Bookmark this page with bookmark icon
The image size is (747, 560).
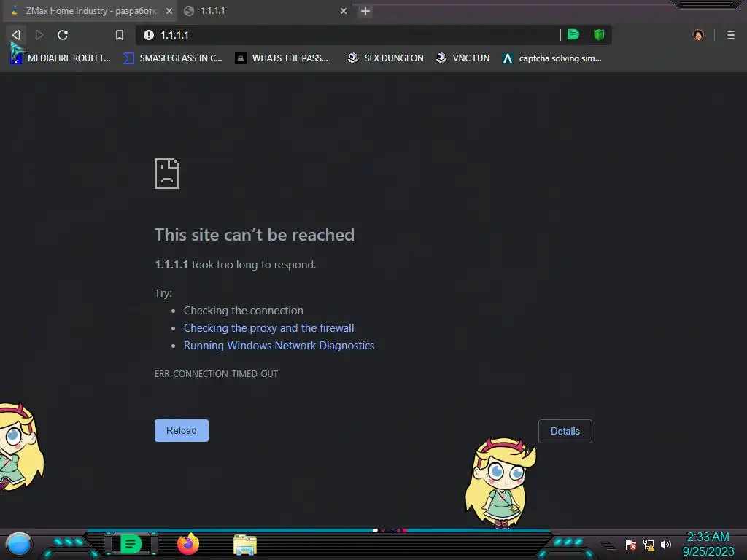[120, 35]
